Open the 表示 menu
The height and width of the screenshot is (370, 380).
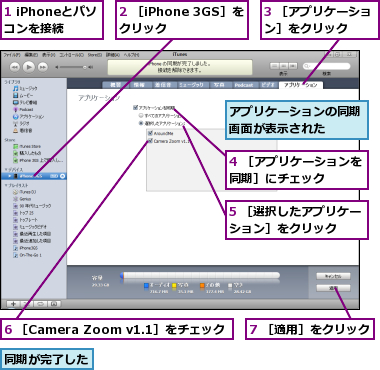point(48,55)
